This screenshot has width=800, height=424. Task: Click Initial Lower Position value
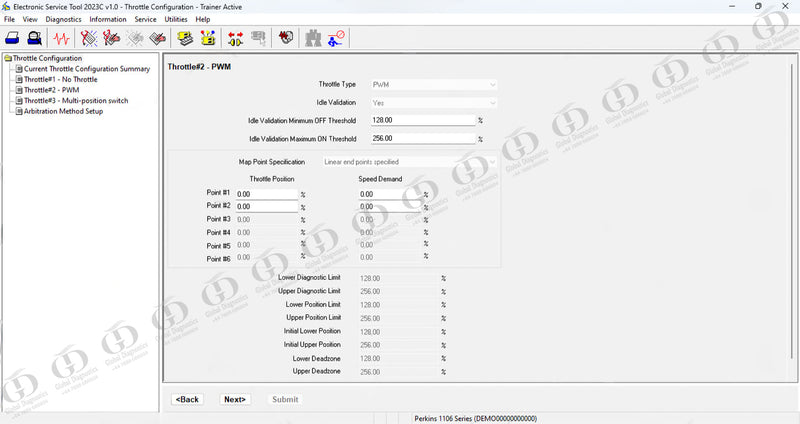click(370, 332)
